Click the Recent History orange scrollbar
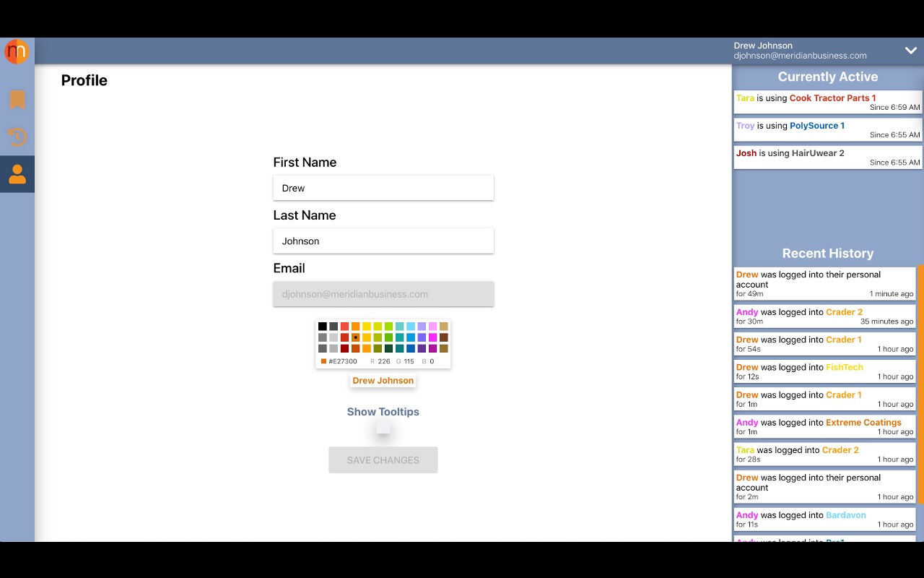Screen dimensions: 924x578 pos(920,384)
